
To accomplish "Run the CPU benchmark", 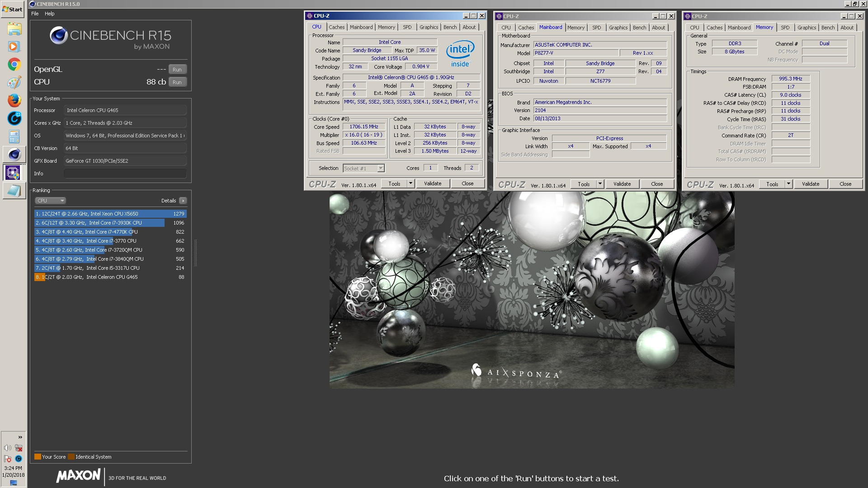I will (x=177, y=82).
